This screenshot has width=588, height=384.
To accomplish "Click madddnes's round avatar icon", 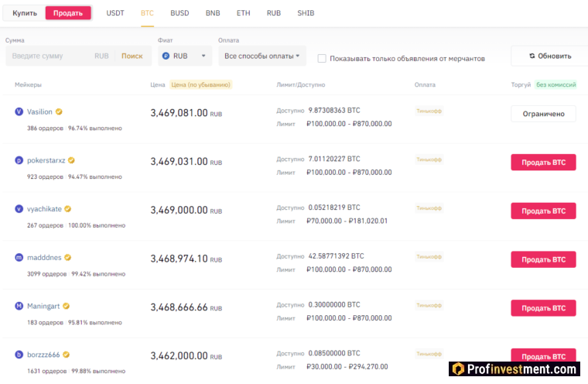I will coord(19,258).
